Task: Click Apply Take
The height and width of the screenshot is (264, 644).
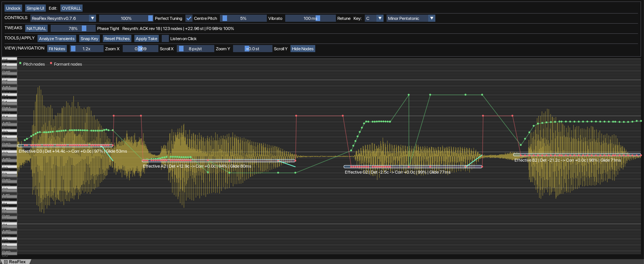Action: [146, 39]
